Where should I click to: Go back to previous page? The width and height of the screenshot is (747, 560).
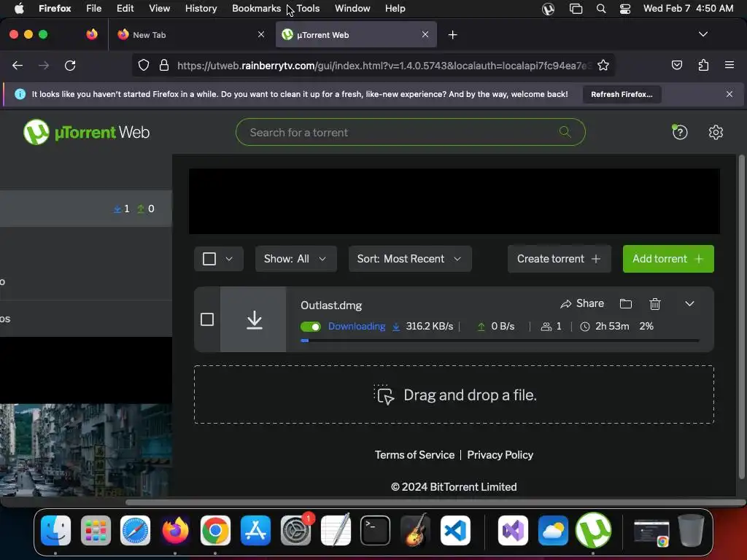(18, 65)
